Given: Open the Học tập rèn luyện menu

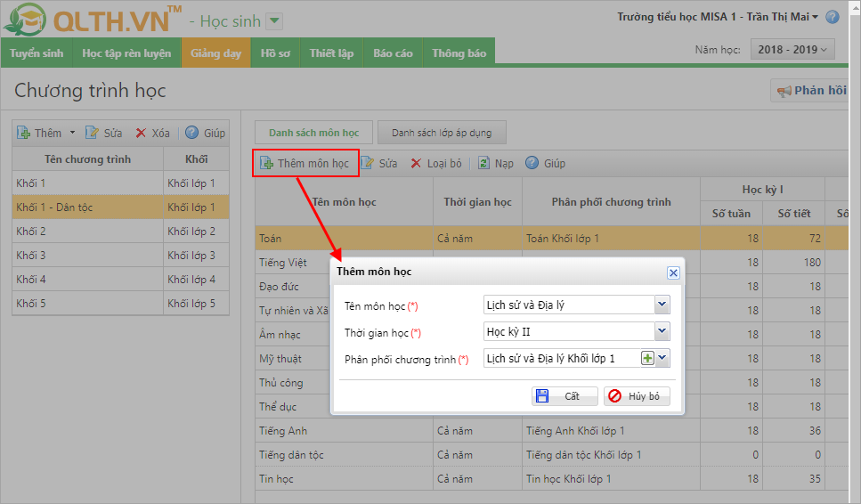Looking at the screenshot, I should click(x=126, y=53).
